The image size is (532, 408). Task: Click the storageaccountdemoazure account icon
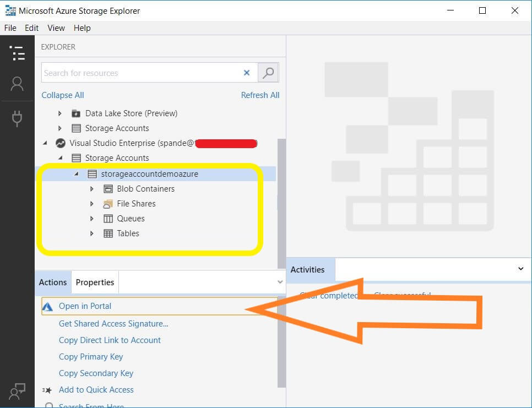[x=92, y=174]
